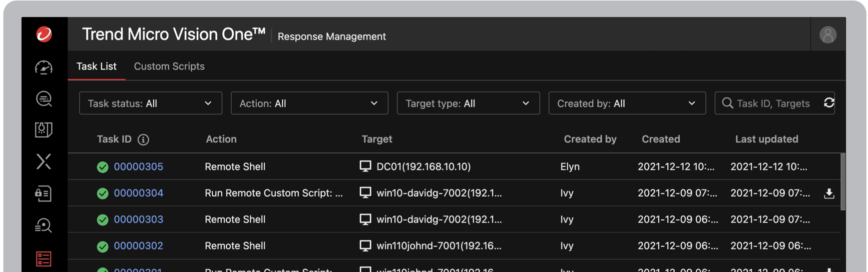Click the Task ID info icon
The width and height of the screenshot is (868, 272).
pos(143,139)
